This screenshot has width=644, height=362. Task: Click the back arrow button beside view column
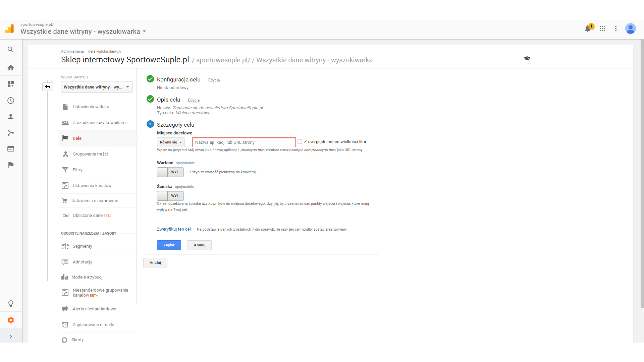[x=48, y=87]
